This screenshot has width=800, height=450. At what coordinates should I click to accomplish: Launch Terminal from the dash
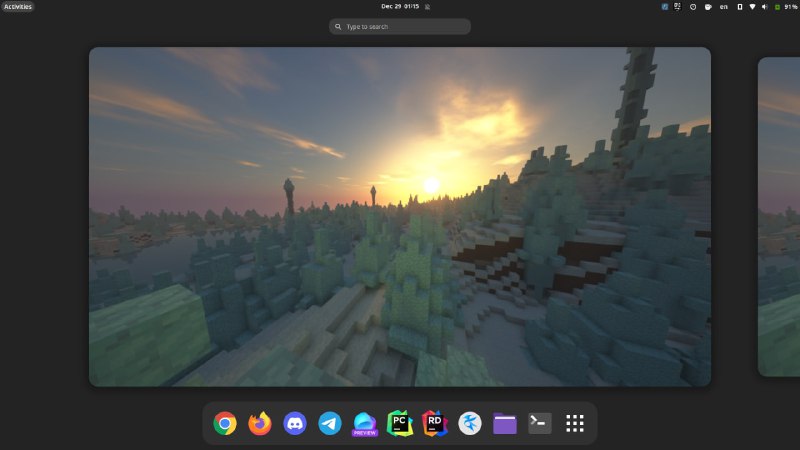(x=539, y=423)
